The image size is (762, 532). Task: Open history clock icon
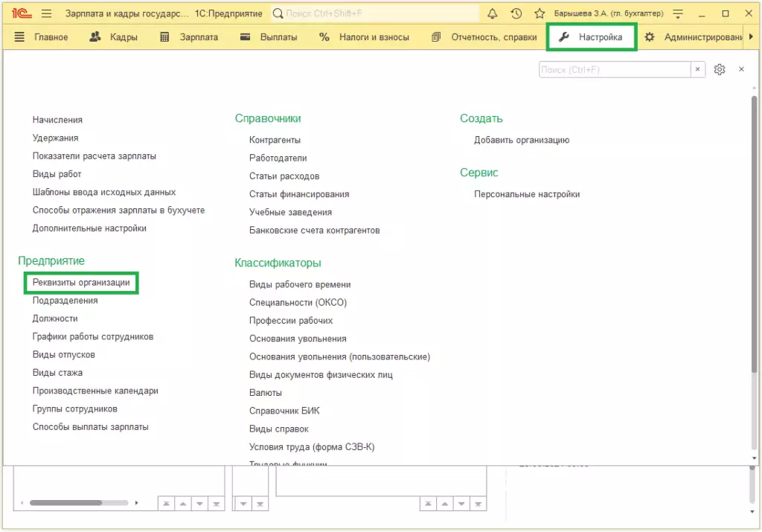coord(516,13)
